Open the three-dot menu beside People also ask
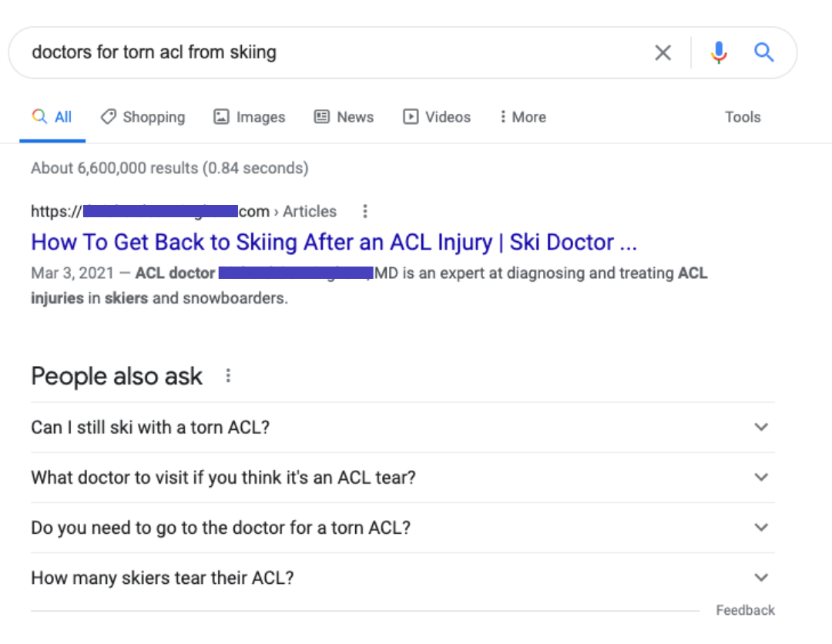Screen dimensions: 832x644 pos(227,376)
